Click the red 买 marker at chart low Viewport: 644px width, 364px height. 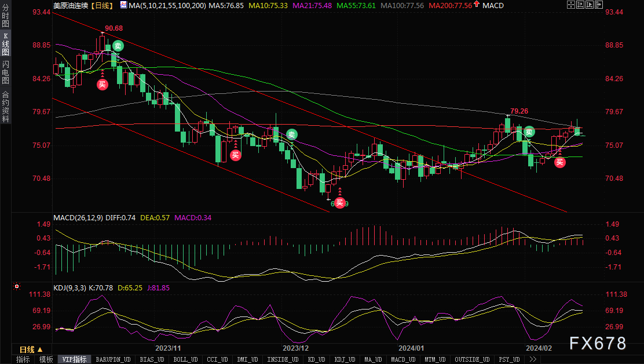coord(339,203)
